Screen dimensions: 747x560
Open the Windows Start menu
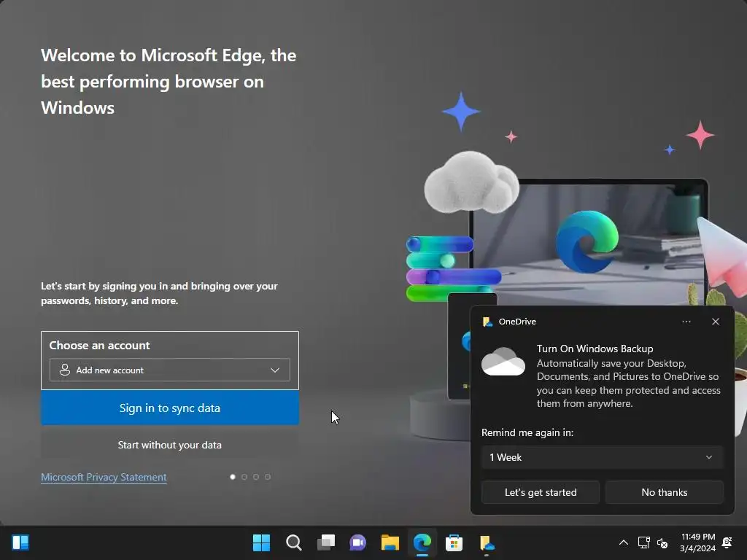coord(261,542)
